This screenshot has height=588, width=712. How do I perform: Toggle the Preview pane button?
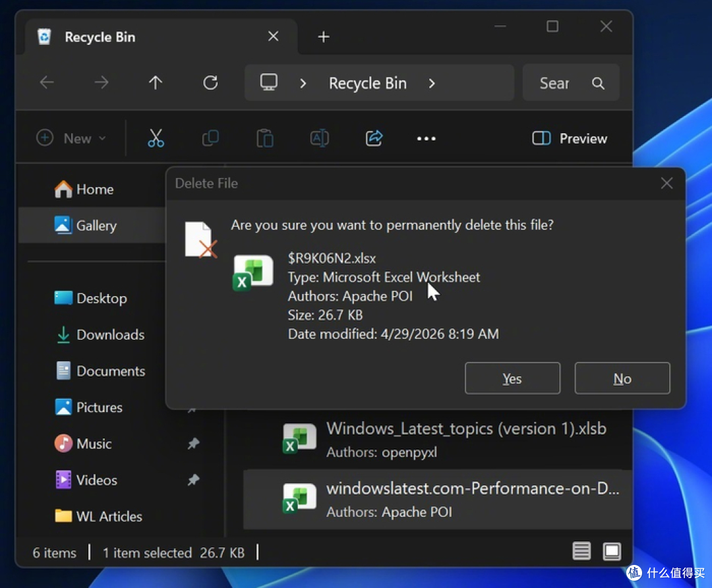[x=570, y=138]
